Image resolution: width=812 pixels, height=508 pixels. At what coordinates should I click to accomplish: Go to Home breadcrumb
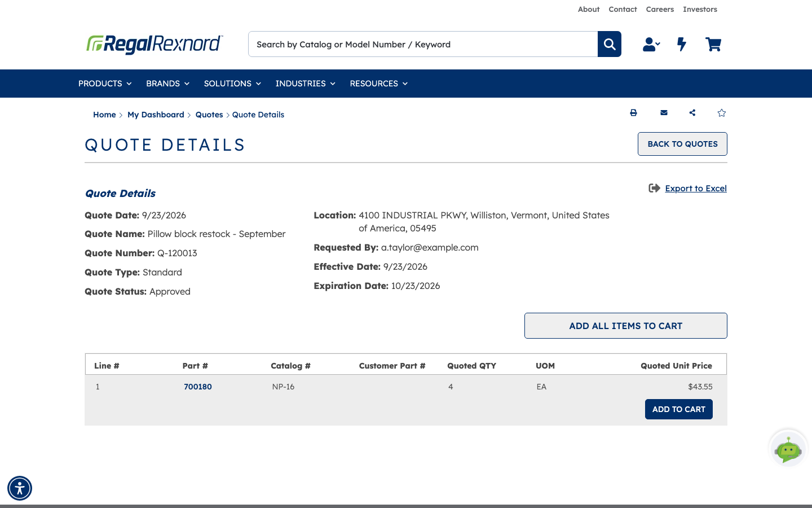[x=104, y=115]
